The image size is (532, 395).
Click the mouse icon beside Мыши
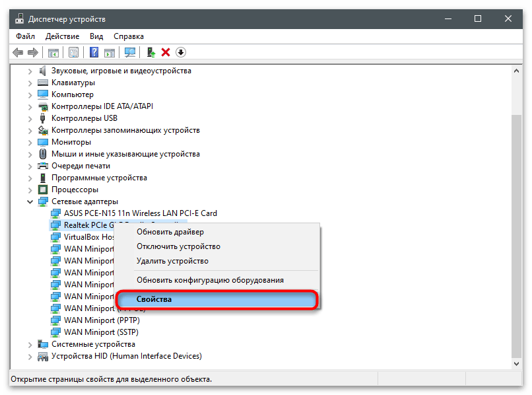(43, 154)
